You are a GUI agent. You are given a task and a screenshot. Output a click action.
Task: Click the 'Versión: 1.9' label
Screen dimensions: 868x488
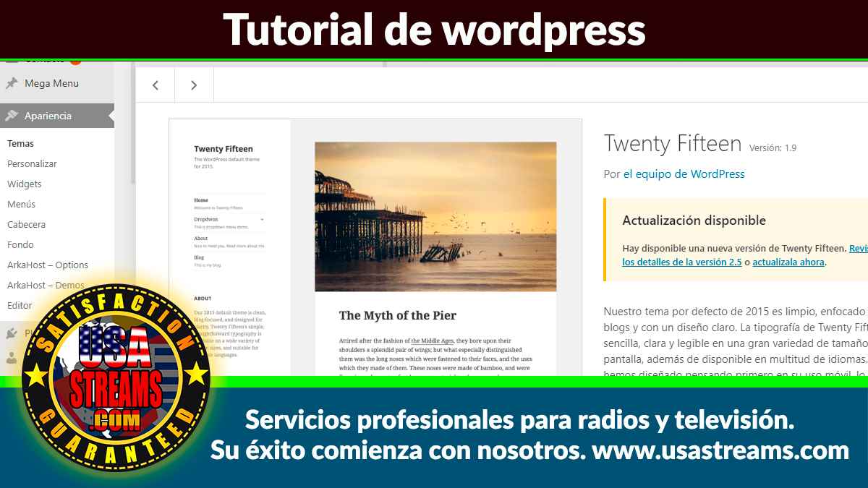click(773, 147)
